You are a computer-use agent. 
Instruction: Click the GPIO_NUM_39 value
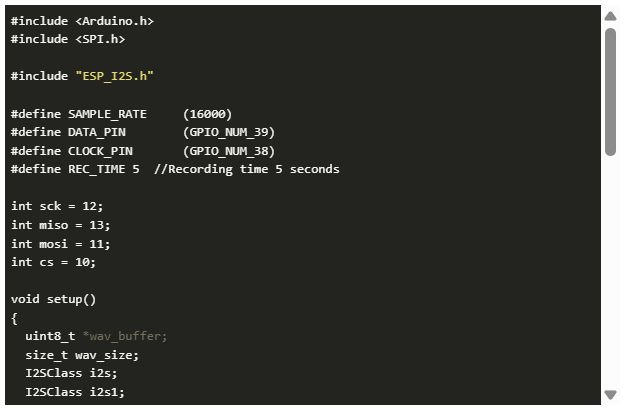click(x=228, y=132)
